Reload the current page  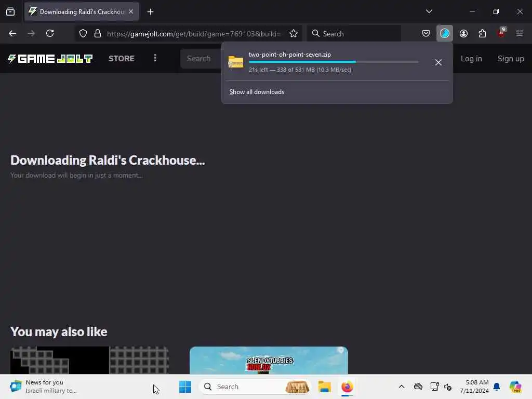[50, 34]
